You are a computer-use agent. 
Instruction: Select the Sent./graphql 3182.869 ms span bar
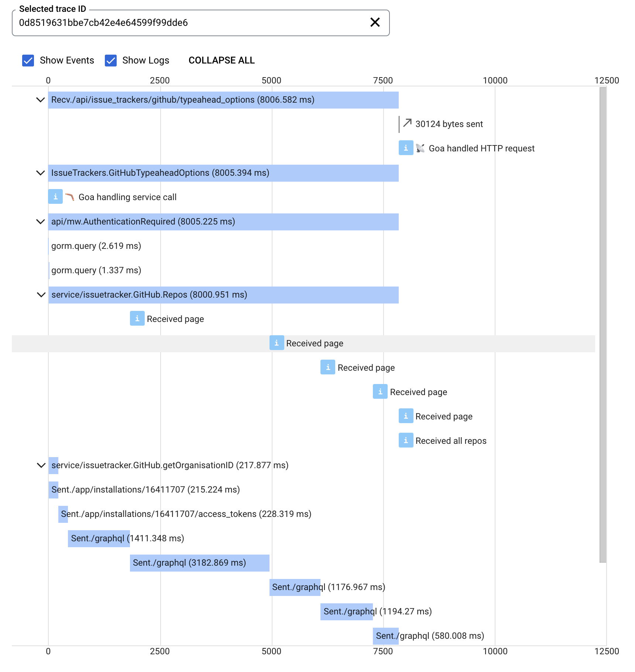tap(200, 563)
